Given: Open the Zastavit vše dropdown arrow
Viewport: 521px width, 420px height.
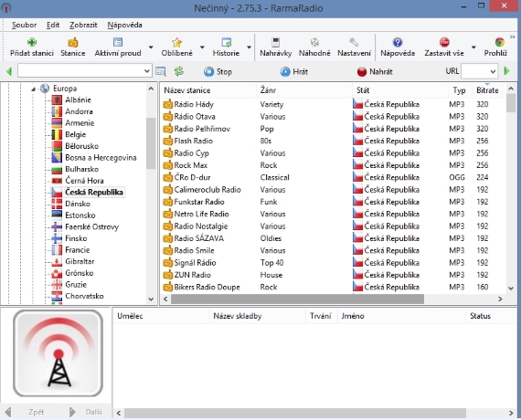Looking at the screenshot, I should tap(473, 47).
